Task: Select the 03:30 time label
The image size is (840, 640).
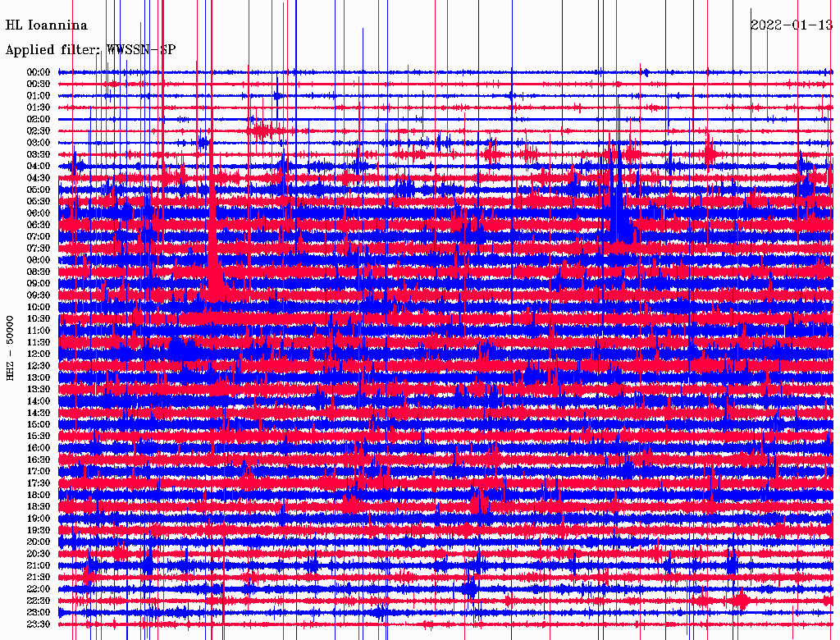Action: pos(39,155)
